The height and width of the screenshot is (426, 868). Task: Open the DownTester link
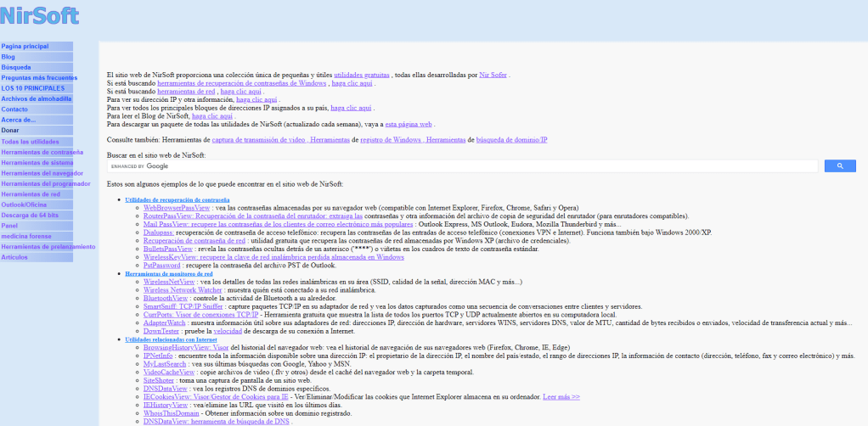coord(161,331)
